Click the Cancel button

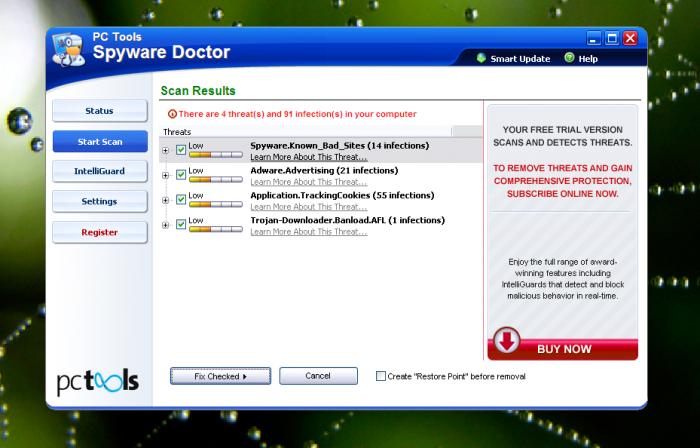click(318, 376)
